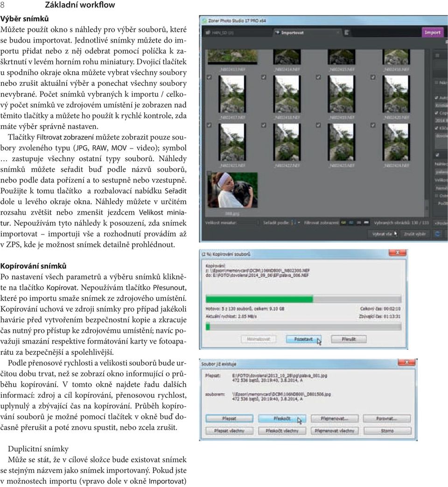Click "Celkový čas: 00:02:10" text
Image resolution: width=448 pixels, height=487 pixels.
click(380, 309)
